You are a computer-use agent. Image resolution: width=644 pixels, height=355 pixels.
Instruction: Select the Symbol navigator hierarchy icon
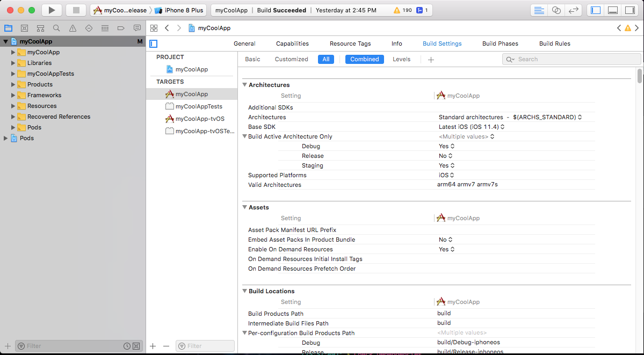tap(40, 28)
